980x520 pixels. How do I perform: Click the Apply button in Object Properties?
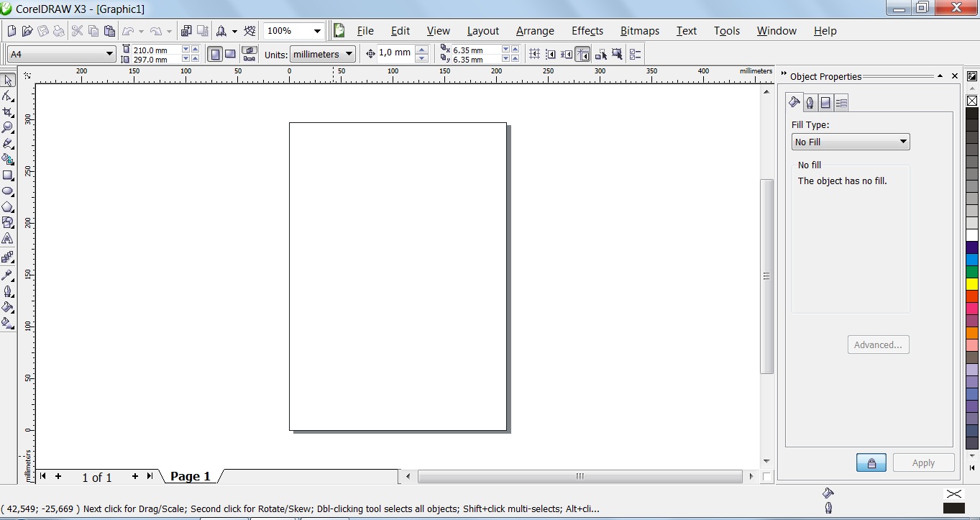(x=923, y=462)
